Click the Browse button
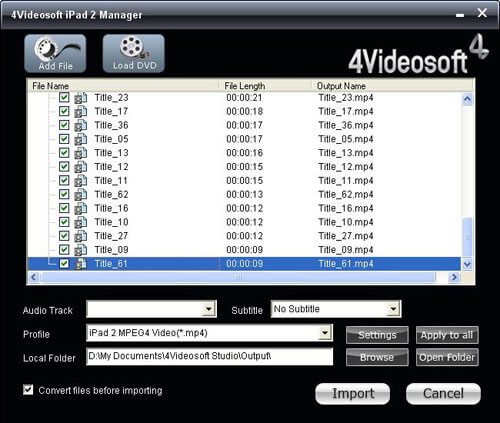Screen dimensions: 500x423 [377, 357]
